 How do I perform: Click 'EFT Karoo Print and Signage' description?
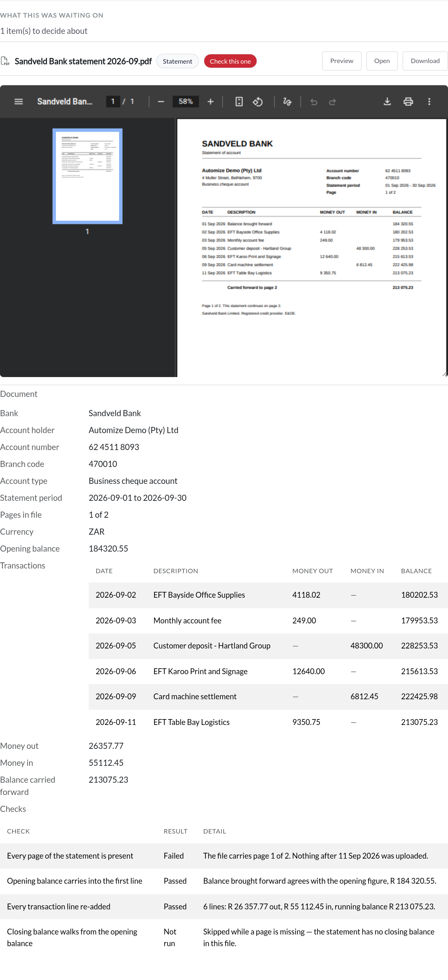tap(200, 672)
